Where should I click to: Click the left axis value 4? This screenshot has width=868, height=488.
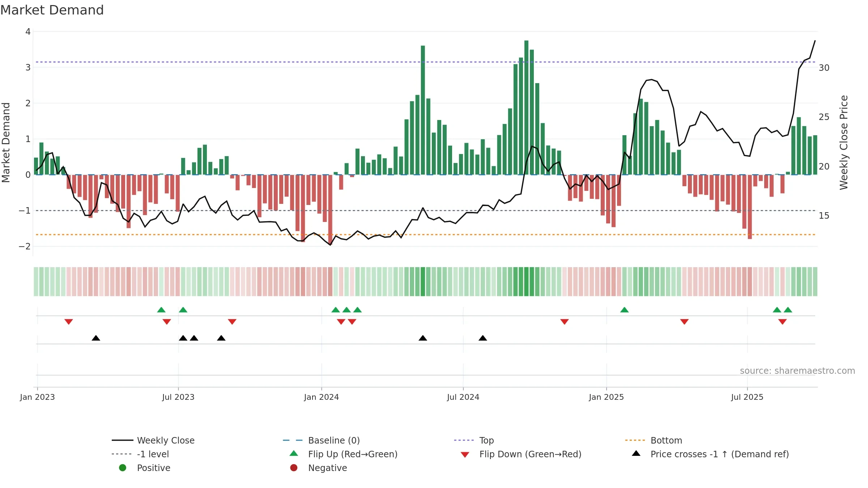click(28, 32)
